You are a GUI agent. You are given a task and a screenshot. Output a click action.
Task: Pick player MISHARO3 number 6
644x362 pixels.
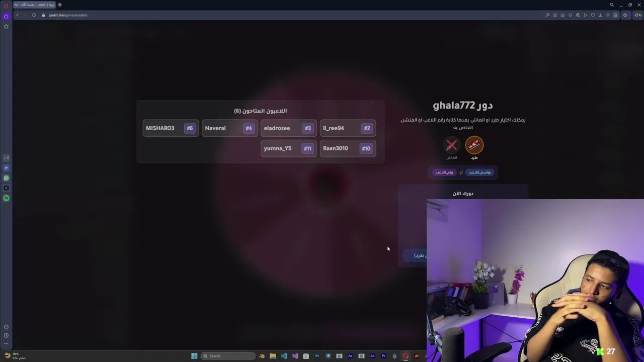(171, 128)
